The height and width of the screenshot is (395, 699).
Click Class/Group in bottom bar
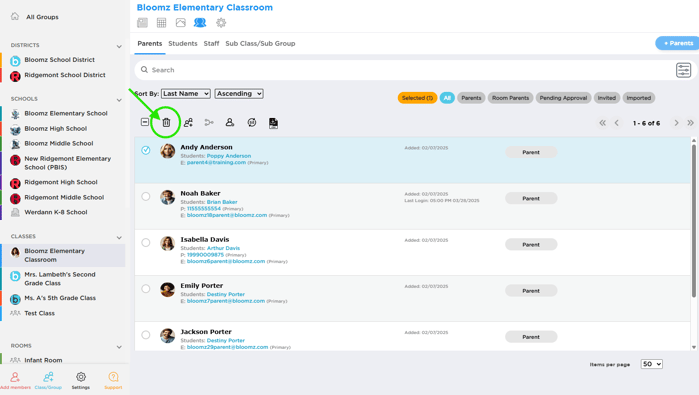click(48, 381)
